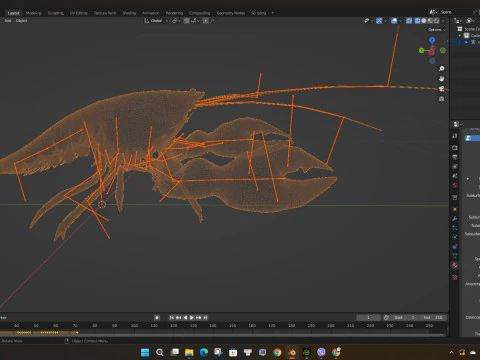This screenshot has height=360, width=480.
Task: Toggle viewport overlays
Action: tap(394, 21)
